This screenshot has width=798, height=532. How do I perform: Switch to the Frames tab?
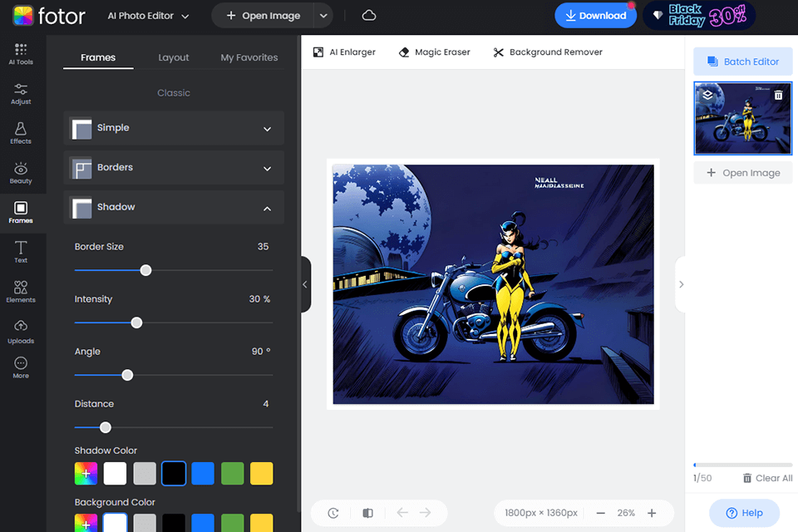point(98,57)
